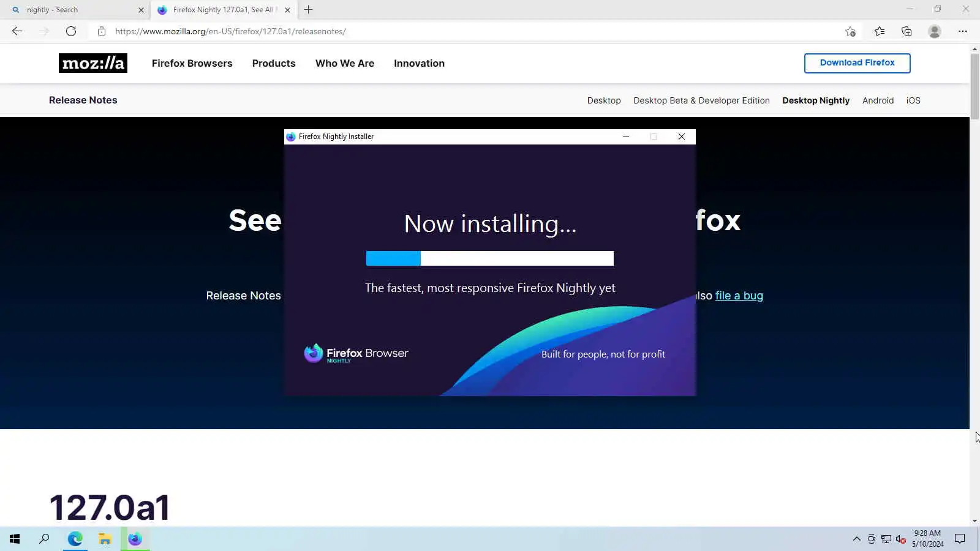The width and height of the screenshot is (980, 551).
Task: Open the Firefox Browsers menu
Action: (x=192, y=63)
